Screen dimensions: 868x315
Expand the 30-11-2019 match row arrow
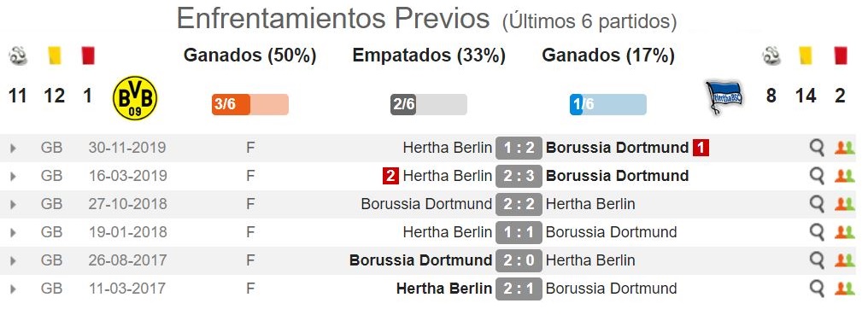tap(14, 149)
